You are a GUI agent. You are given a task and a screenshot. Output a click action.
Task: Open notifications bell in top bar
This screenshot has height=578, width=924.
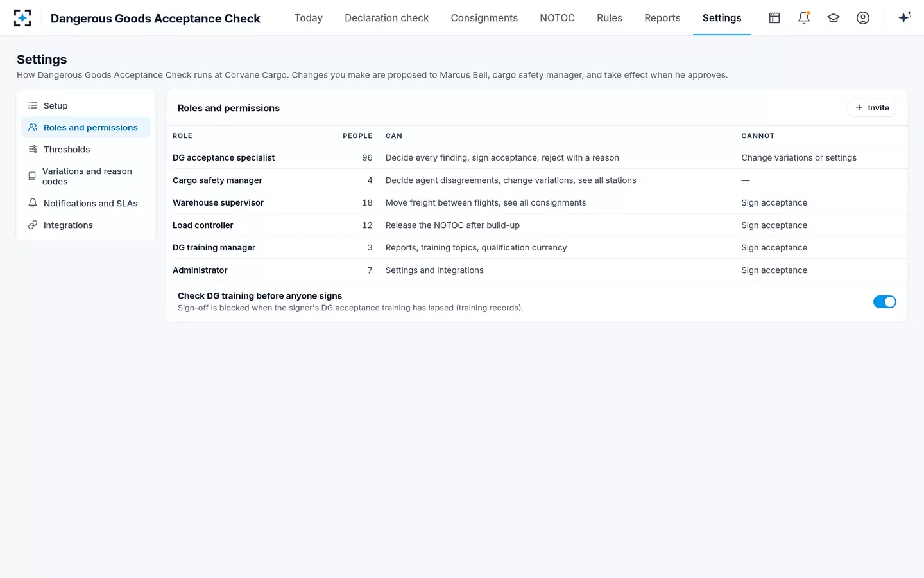[804, 18]
